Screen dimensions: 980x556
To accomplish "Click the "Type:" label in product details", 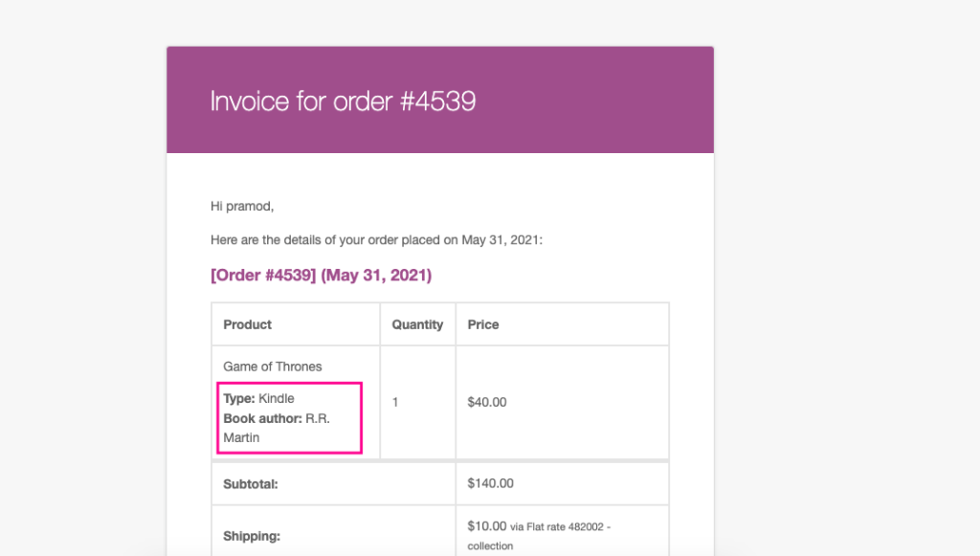I will pos(239,398).
